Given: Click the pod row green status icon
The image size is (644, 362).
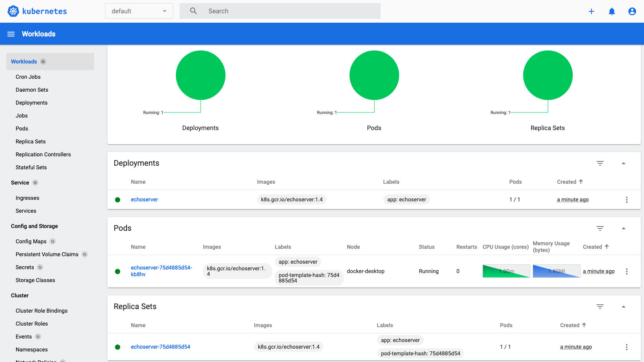Looking at the screenshot, I should (118, 271).
